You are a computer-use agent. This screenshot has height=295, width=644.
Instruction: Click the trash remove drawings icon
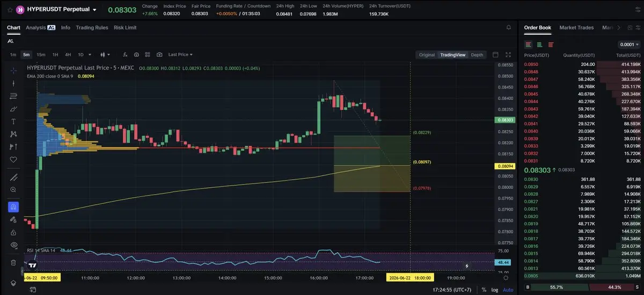pos(13,262)
